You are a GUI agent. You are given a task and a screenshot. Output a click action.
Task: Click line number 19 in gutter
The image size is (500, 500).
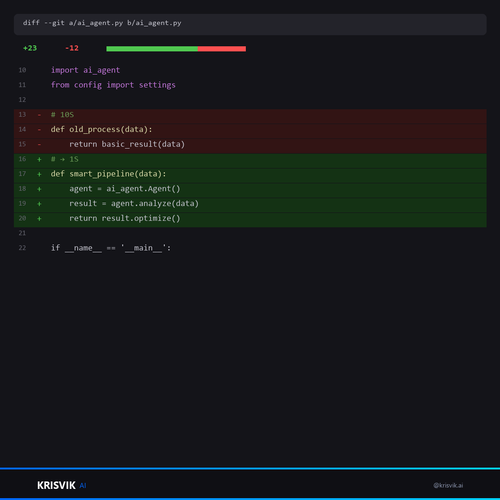coord(22,203)
